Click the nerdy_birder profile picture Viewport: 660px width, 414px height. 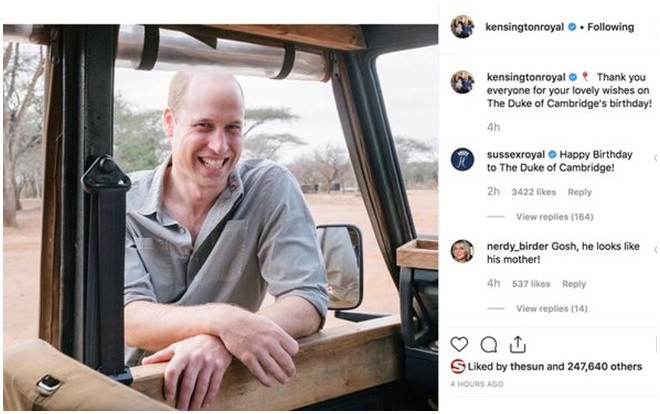tap(462, 251)
